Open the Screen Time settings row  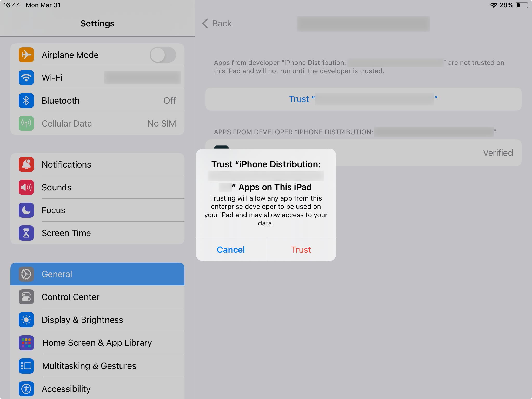coord(97,233)
